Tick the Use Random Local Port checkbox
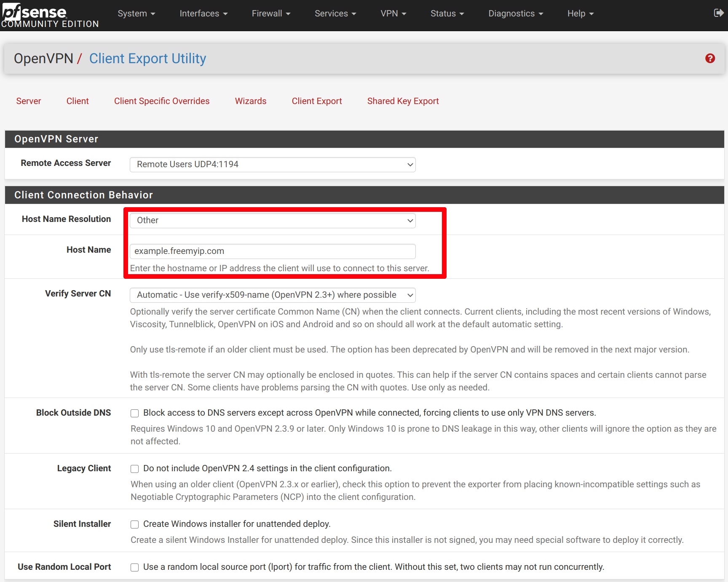This screenshot has width=728, height=582. (x=135, y=567)
